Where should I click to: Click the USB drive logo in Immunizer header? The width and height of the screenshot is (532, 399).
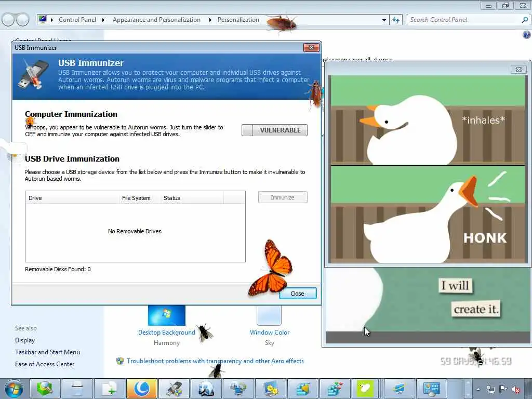coord(33,74)
